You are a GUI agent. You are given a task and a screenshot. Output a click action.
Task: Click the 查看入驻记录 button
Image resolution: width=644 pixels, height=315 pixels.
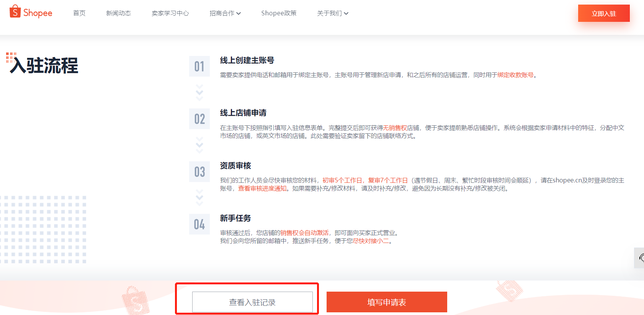pyautogui.click(x=252, y=302)
